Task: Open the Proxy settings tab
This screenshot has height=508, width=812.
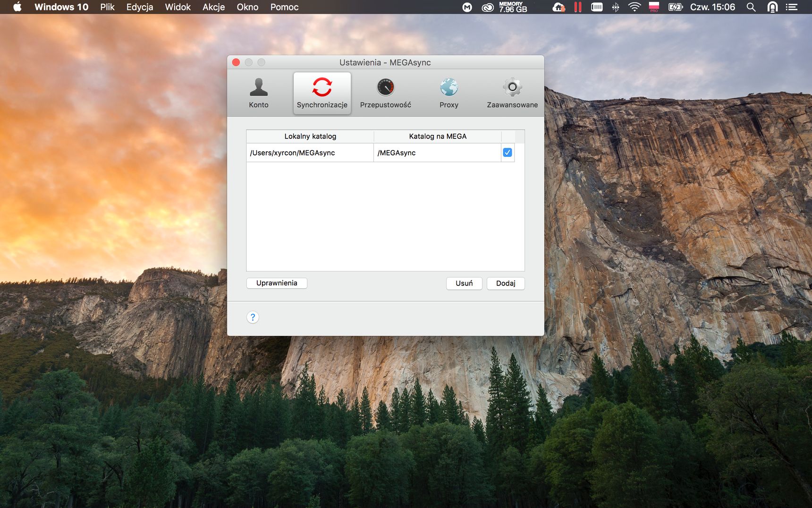Action: click(448, 93)
